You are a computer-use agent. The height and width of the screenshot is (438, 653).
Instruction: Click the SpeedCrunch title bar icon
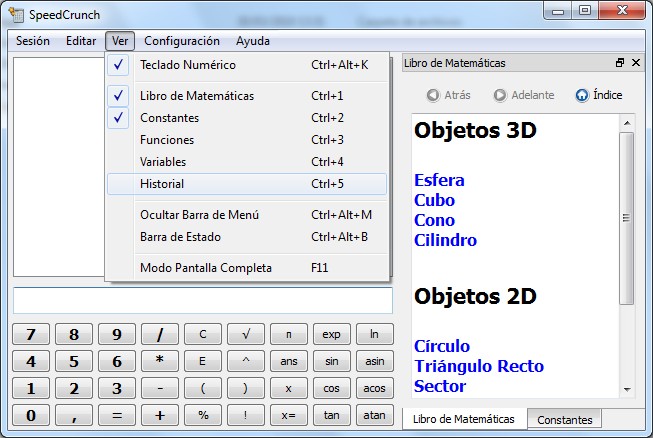(17, 15)
